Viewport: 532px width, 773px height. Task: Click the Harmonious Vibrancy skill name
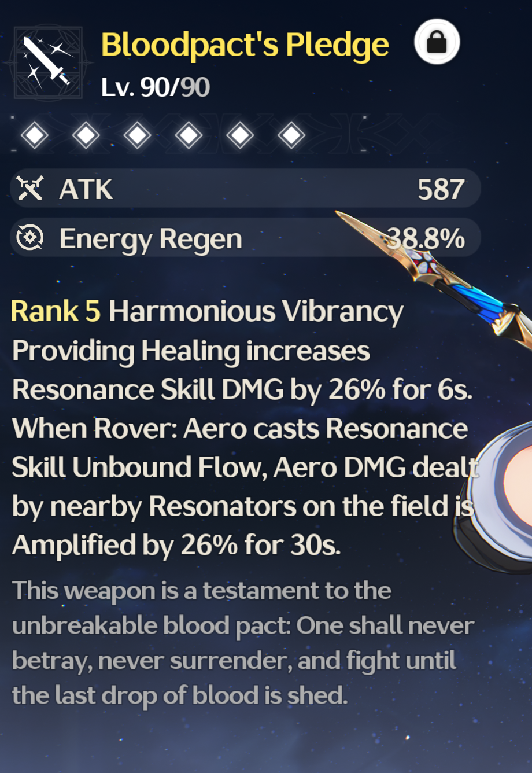[256, 312]
